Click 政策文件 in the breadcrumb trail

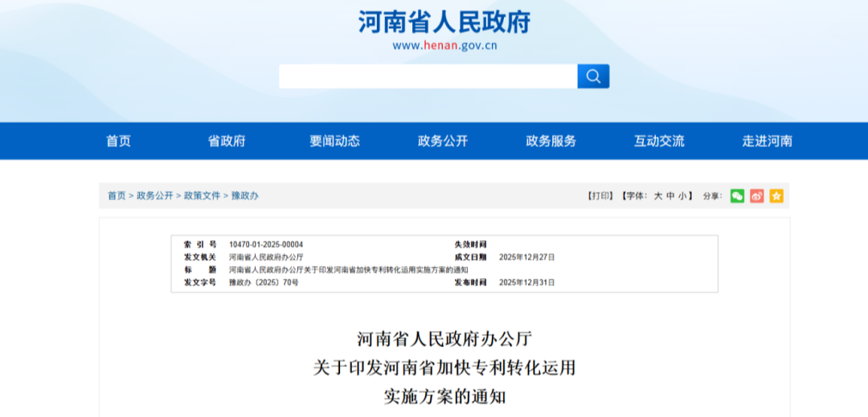pos(202,196)
